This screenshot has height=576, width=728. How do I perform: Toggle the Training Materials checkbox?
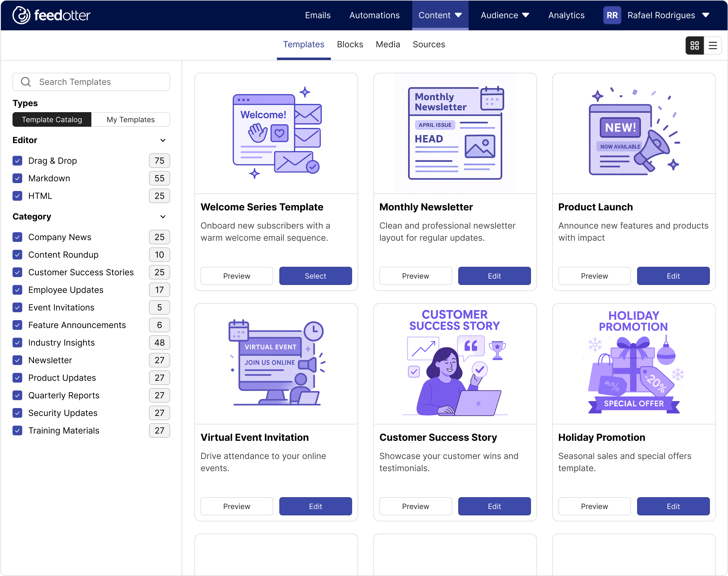(18, 430)
